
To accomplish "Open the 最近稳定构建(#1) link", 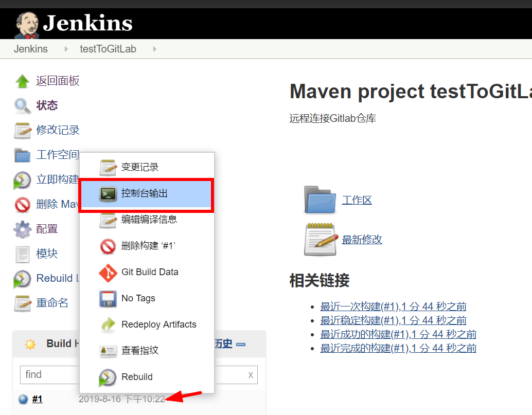I will 393,321.
